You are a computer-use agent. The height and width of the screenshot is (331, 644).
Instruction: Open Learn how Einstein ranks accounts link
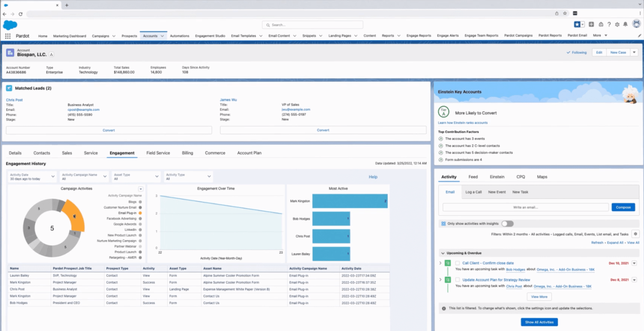(x=463, y=122)
